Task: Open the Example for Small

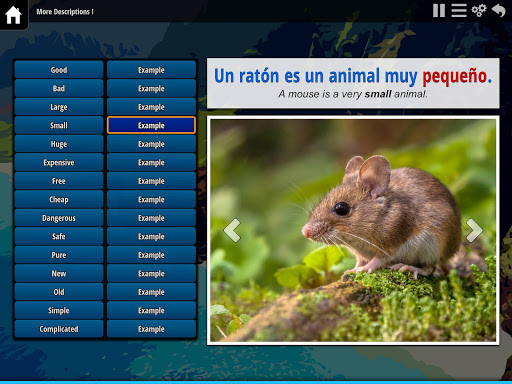Action: click(151, 125)
